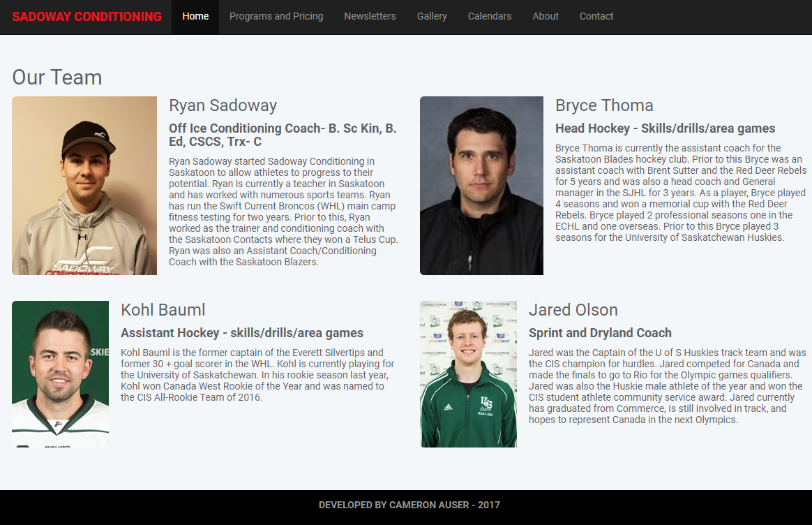This screenshot has width=812, height=525.
Task: Open the Contact page
Action: pyautogui.click(x=596, y=17)
